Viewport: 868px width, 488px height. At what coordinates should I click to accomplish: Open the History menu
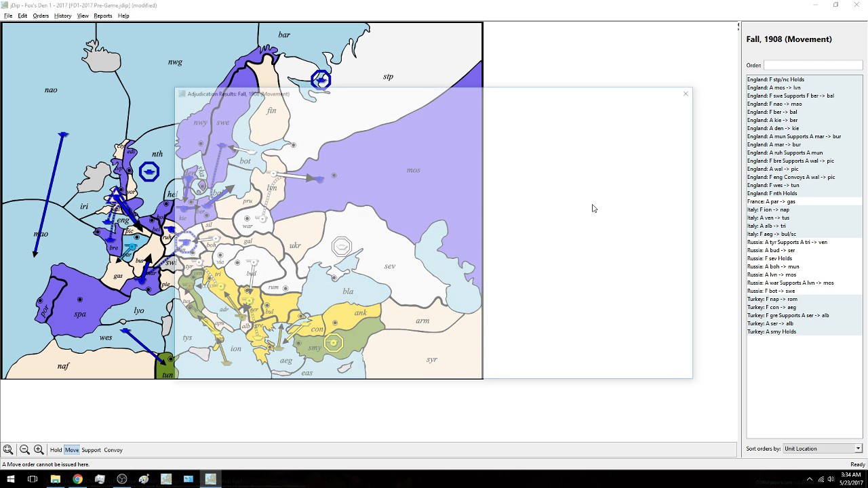(62, 16)
